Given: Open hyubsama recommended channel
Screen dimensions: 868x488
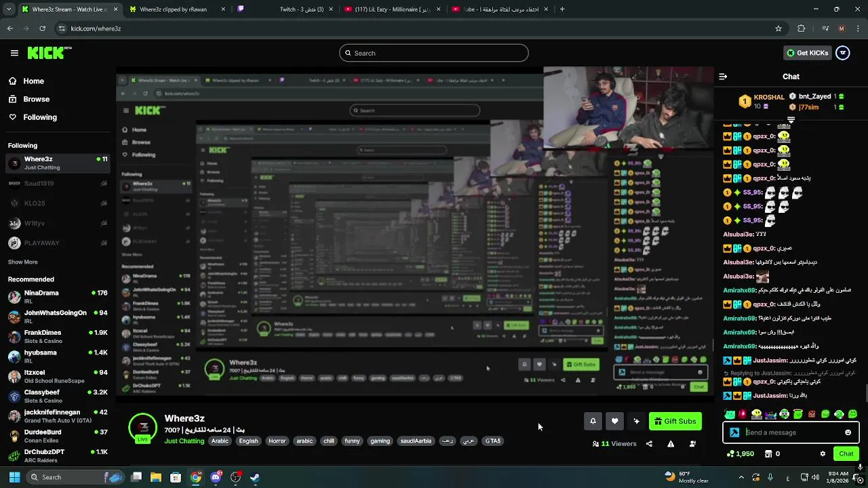Looking at the screenshot, I should click(x=56, y=357).
